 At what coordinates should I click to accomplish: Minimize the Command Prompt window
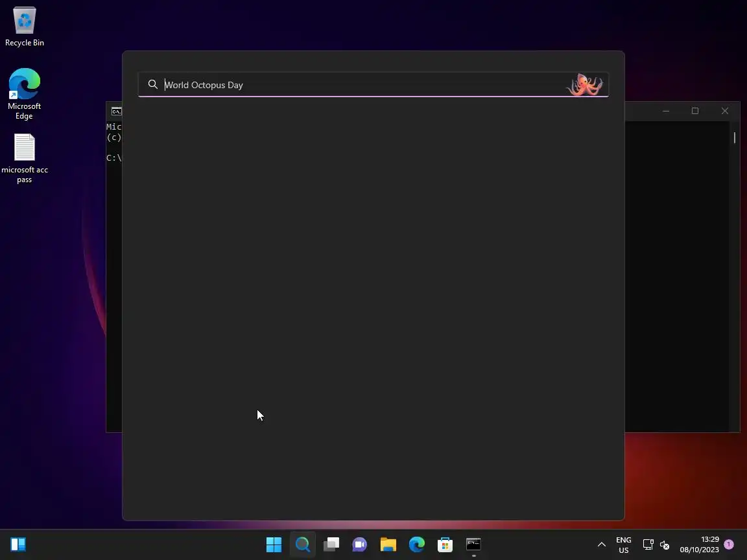[666, 111]
